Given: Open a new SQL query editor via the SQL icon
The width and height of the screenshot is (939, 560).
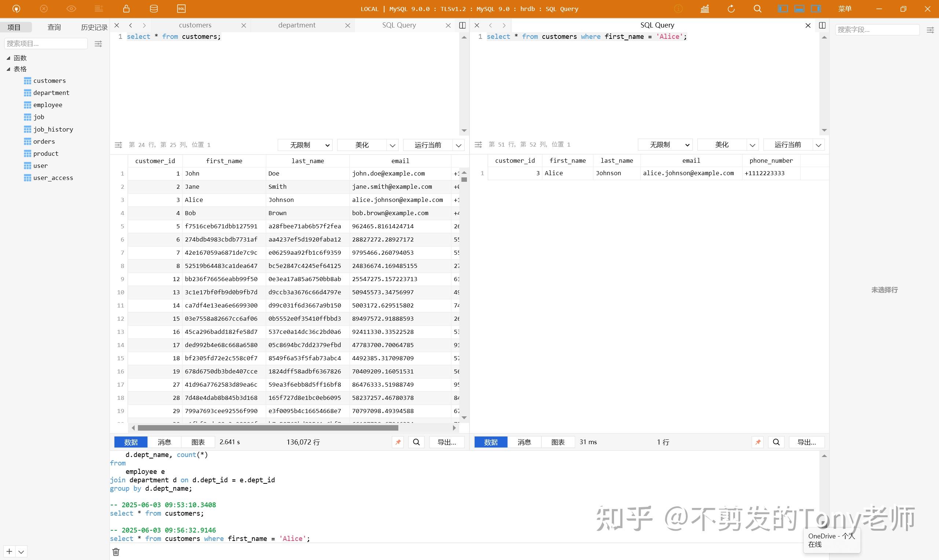Looking at the screenshot, I should tap(181, 8).
